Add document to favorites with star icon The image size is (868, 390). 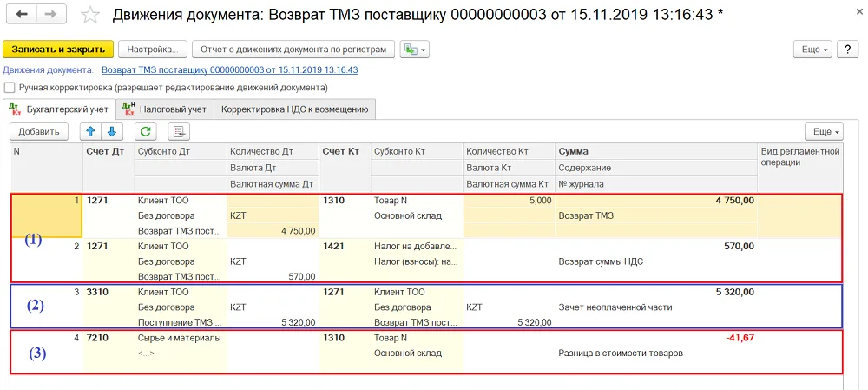click(x=89, y=15)
